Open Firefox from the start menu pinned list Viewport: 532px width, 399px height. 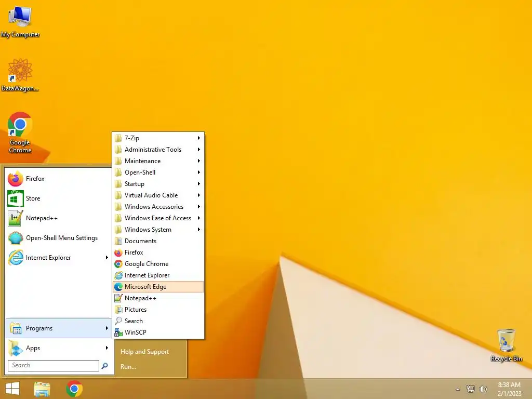tap(58, 179)
